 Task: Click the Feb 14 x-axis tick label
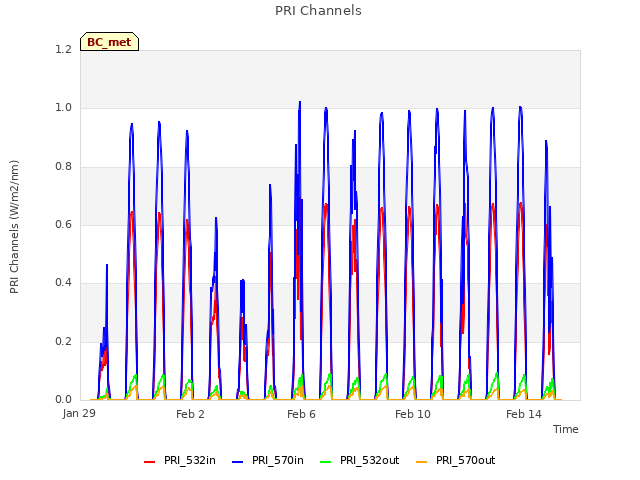[x=524, y=414]
